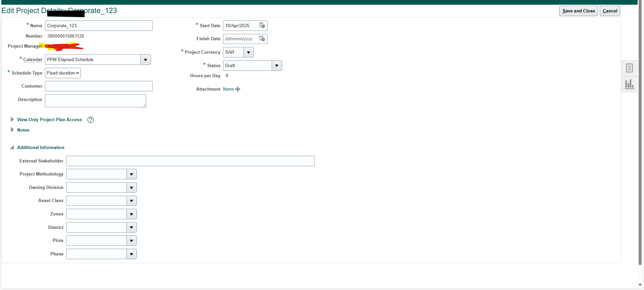Focus the Finish Date input field
Image resolution: width=644 pixels, height=290 pixels.
(x=241, y=39)
